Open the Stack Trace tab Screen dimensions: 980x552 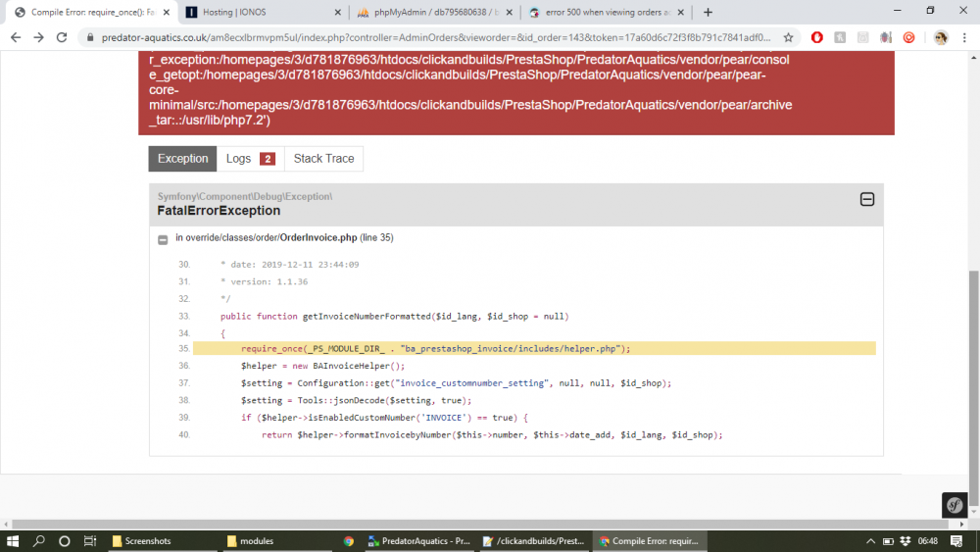pyautogui.click(x=323, y=159)
